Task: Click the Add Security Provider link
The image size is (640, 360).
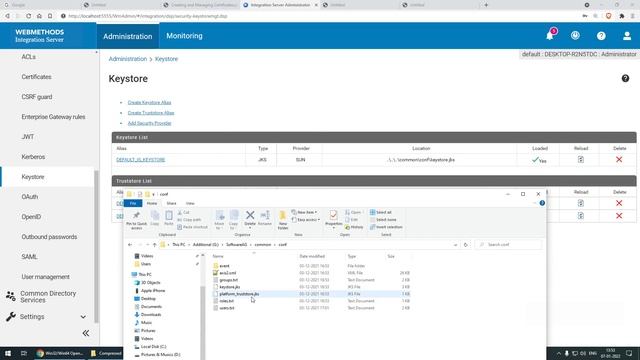Action: coord(149,123)
